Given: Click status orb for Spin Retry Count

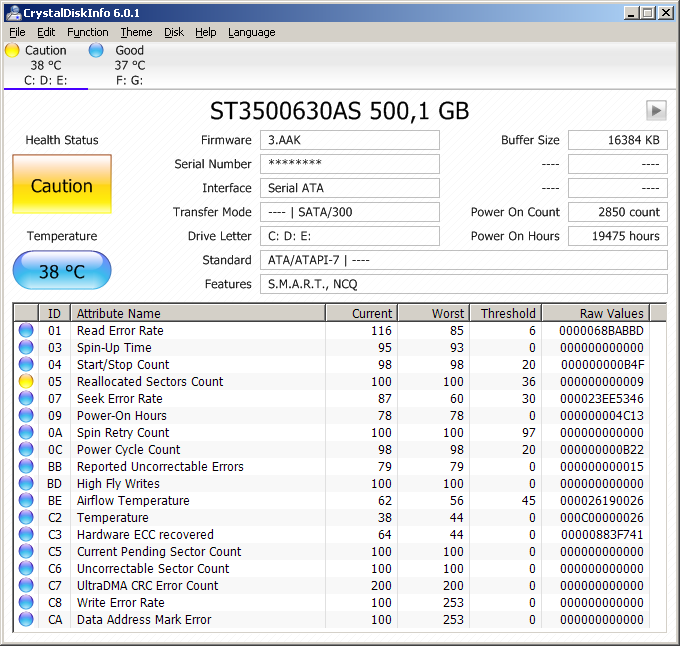Looking at the screenshot, I should 26,432.
